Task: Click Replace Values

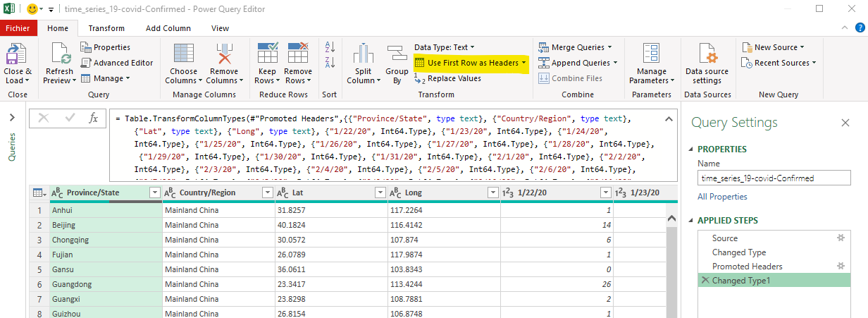Action: pos(447,78)
